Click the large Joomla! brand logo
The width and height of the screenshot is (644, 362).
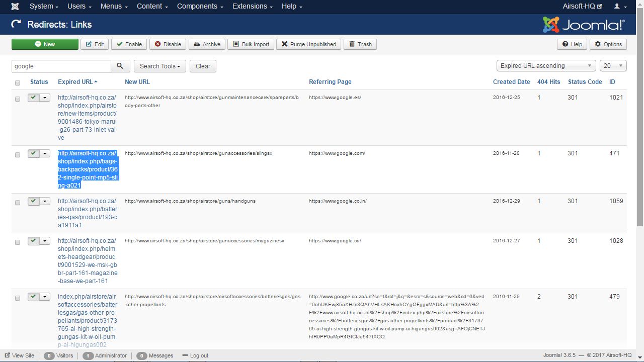pyautogui.click(x=584, y=25)
